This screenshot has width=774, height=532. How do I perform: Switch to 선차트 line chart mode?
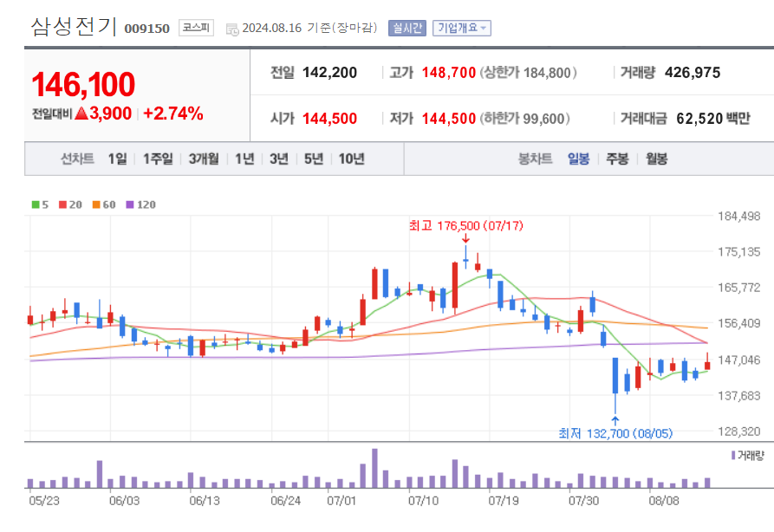point(76,159)
